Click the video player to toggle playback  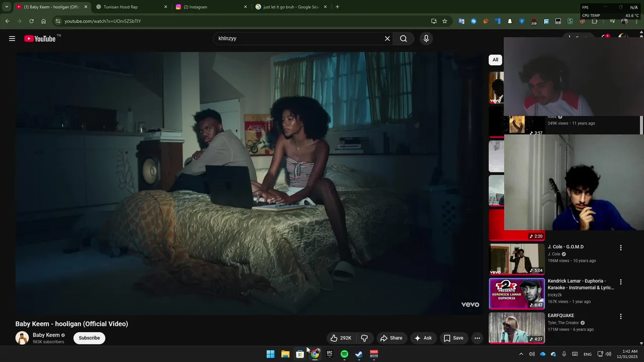click(249, 184)
